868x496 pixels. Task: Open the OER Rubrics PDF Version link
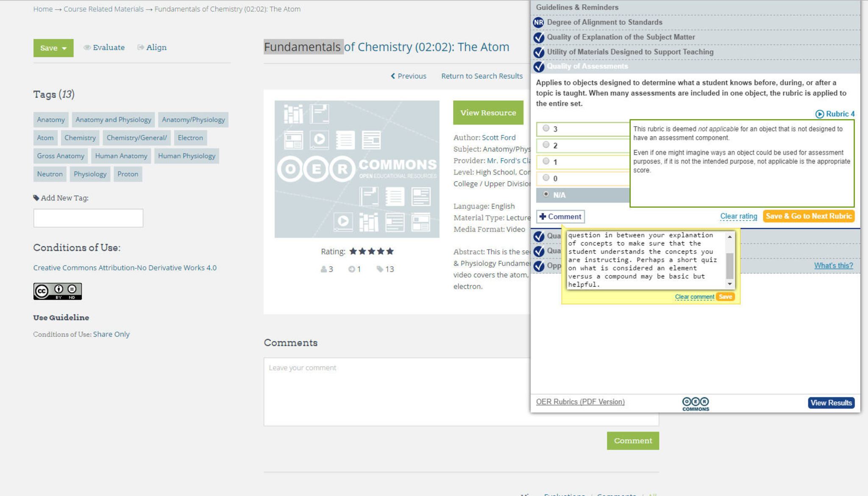coord(580,402)
